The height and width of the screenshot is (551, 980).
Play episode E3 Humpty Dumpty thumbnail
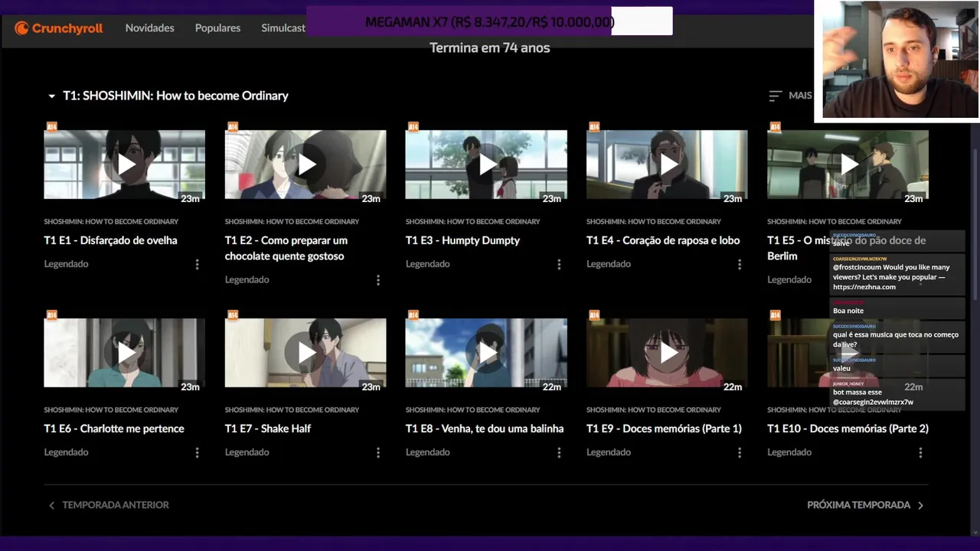tap(486, 165)
